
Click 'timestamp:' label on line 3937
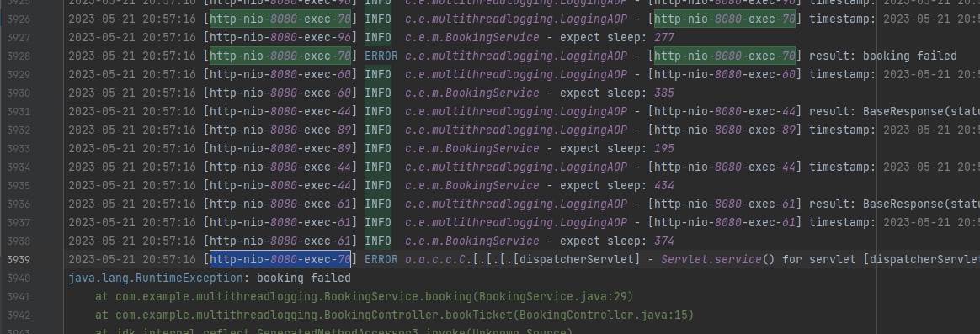tap(843, 222)
